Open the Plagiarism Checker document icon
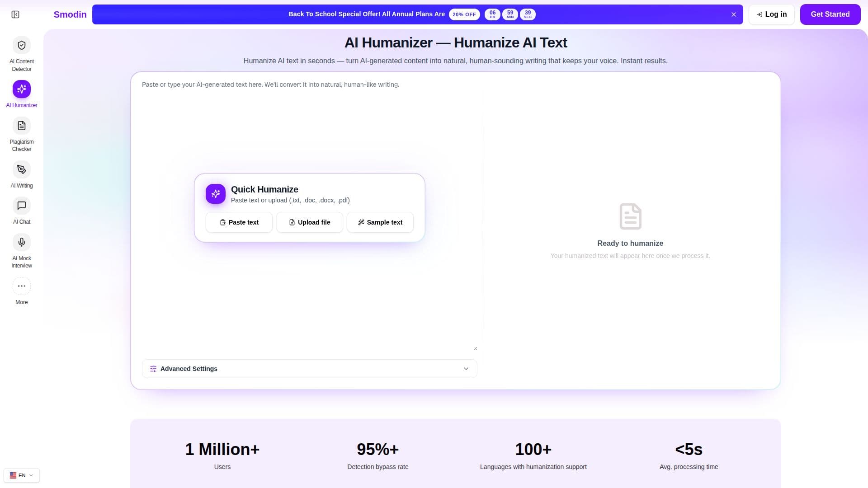 click(22, 126)
